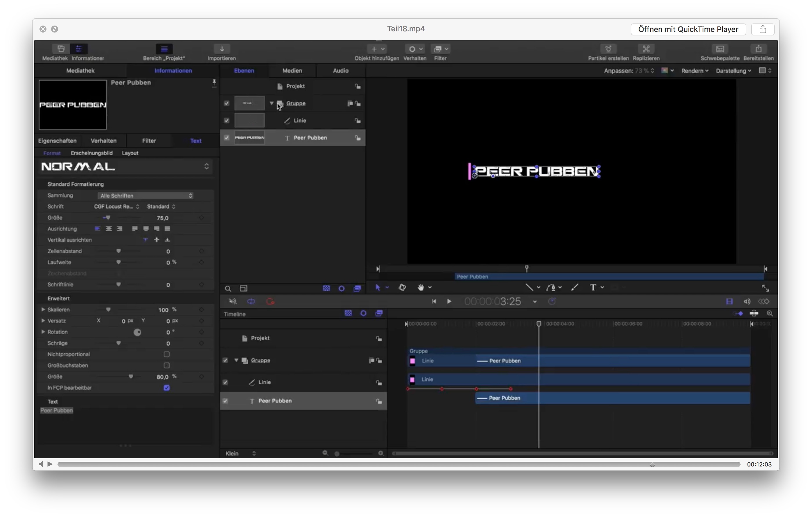The height and width of the screenshot is (517, 812).
Task: Open the Rendern dropdown
Action: point(694,71)
